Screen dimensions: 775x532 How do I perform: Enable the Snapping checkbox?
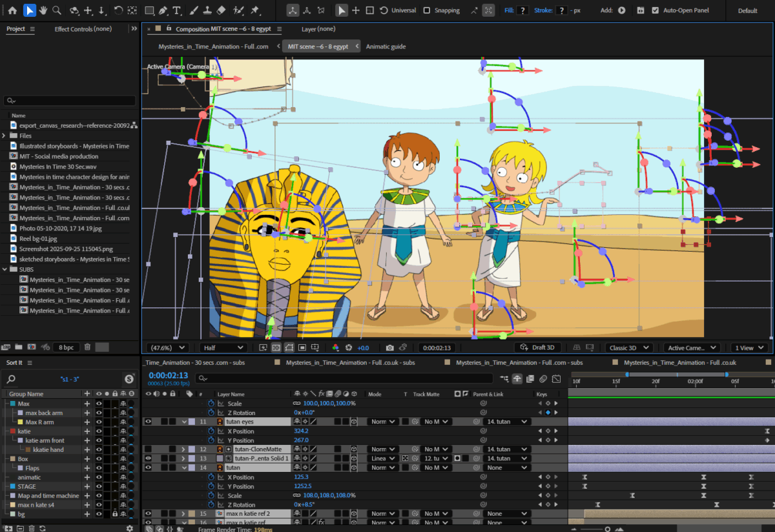[x=427, y=10]
